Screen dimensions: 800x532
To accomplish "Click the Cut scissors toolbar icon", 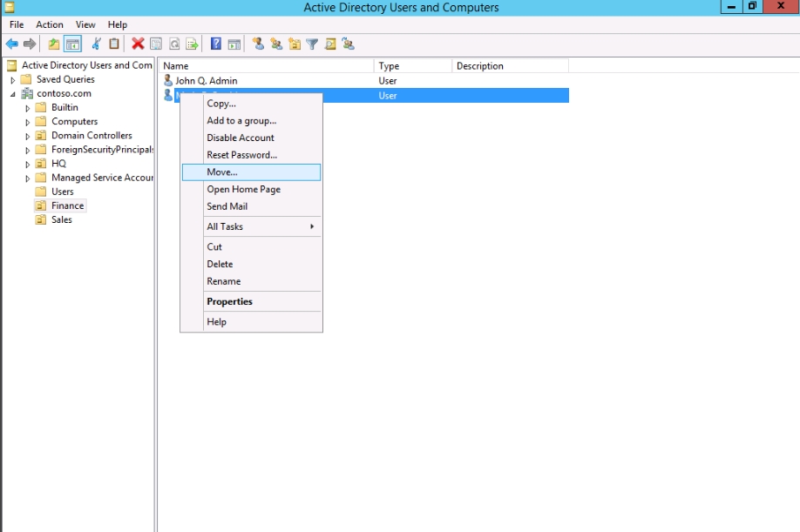I will click(96, 44).
